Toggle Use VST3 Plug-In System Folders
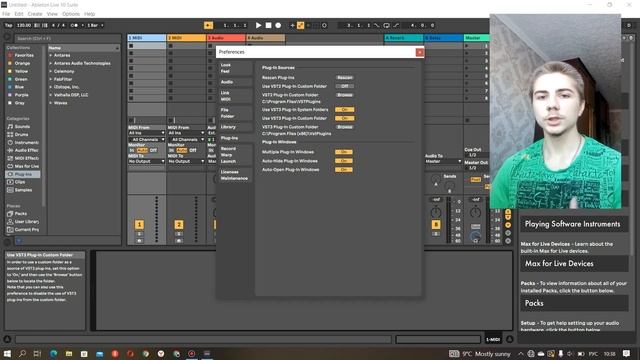Viewport: 640px width, 360px height. click(344, 109)
